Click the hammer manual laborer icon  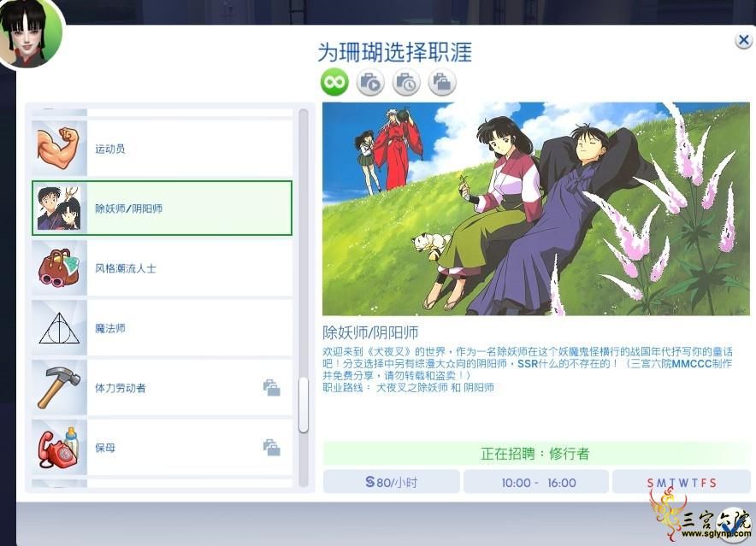click(x=59, y=387)
